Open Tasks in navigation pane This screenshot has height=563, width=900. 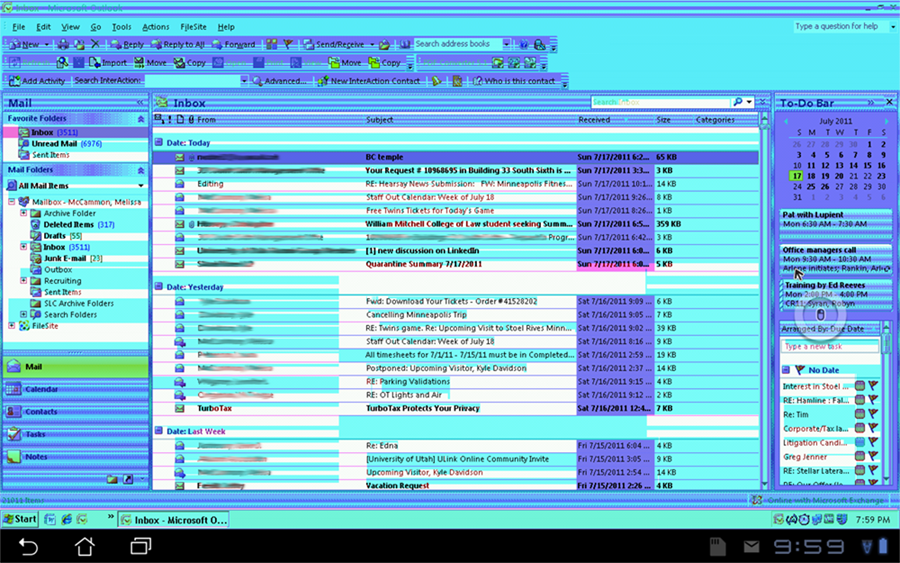(75, 434)
